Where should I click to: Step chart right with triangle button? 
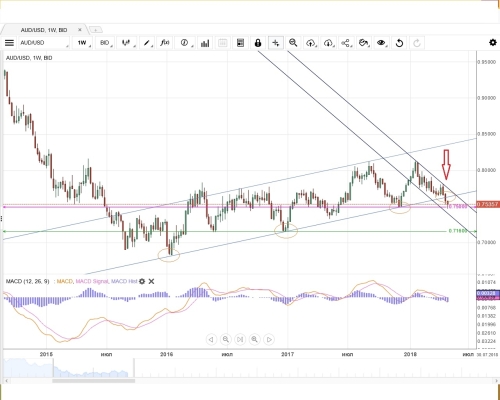pos(269,339)
